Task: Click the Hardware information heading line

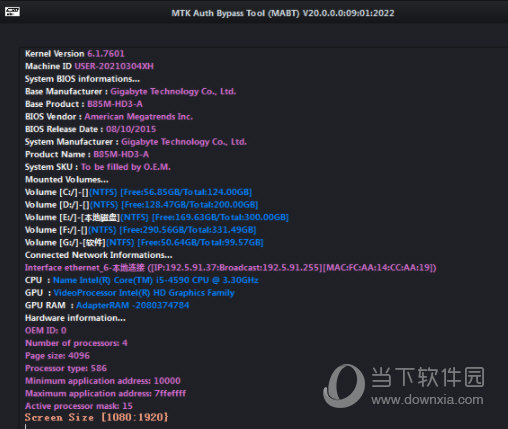Action: point(75,318)
